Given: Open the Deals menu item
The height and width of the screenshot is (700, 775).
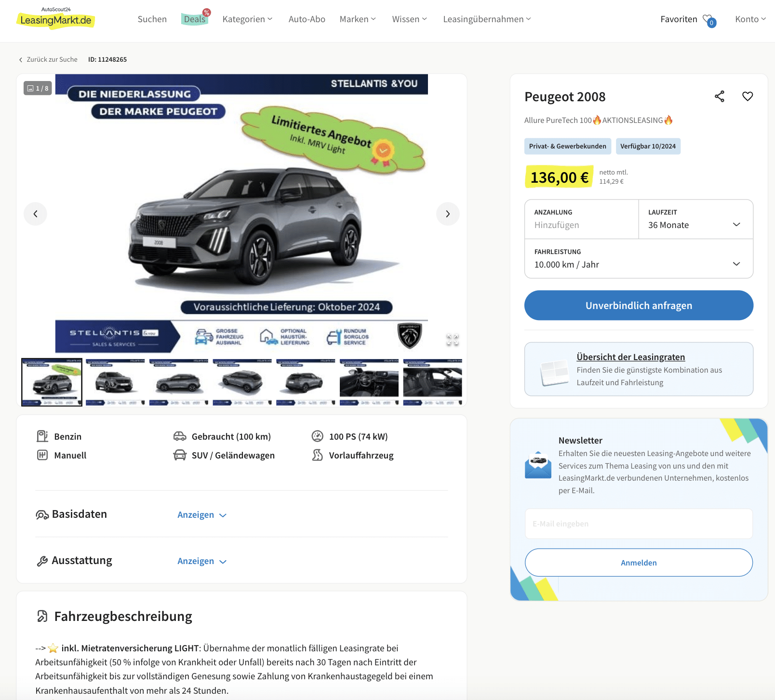Looking at the screenshot, I should pos(195,19).
